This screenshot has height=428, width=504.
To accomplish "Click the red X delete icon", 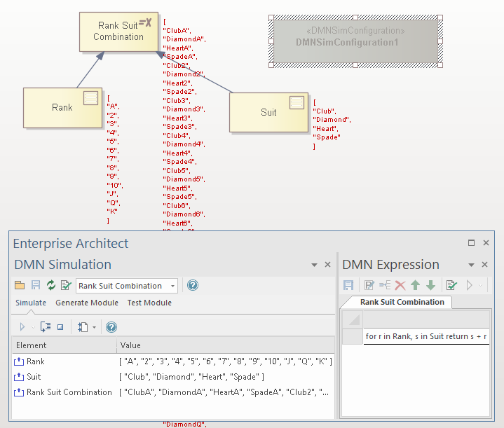I will (x=400, y=285).
